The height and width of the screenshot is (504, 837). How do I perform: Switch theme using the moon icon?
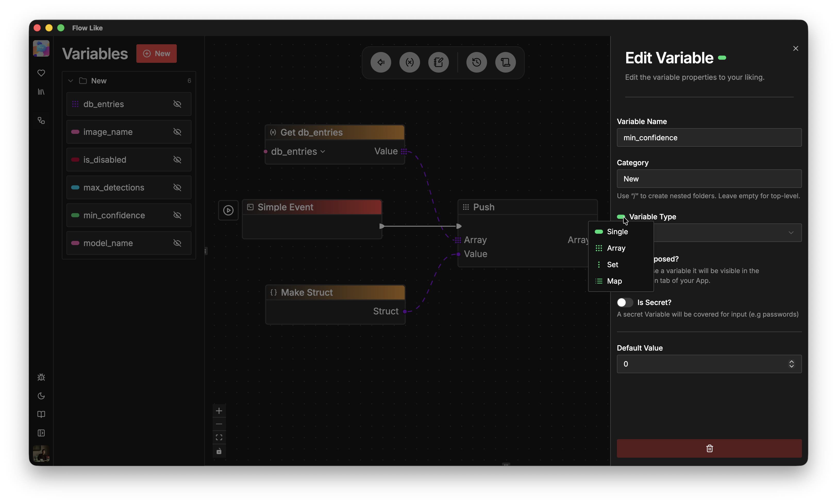(x=41, y=396)
